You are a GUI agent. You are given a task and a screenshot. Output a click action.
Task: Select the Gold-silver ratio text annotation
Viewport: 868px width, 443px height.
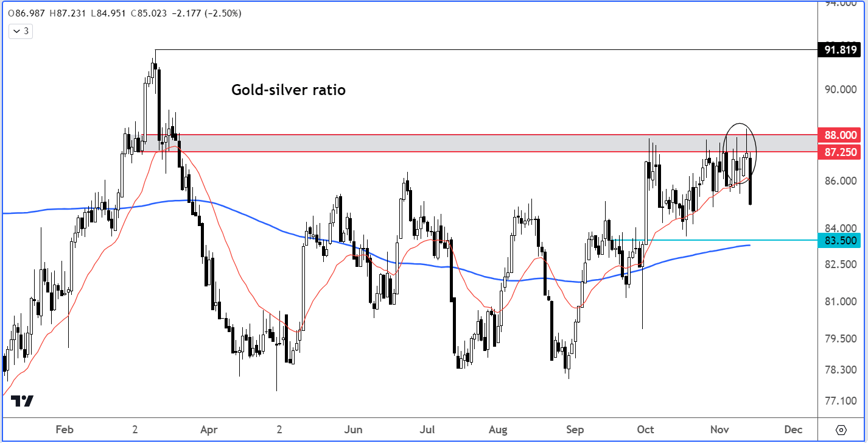pos(289,90)
